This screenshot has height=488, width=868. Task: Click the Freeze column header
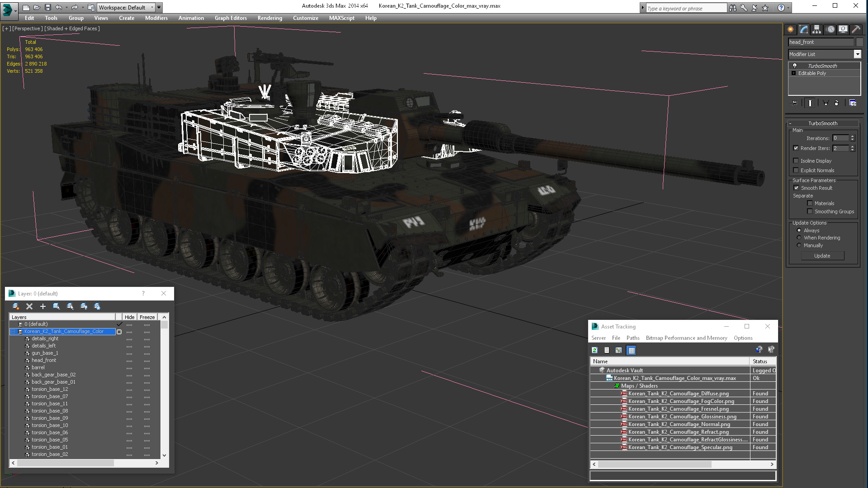[147, 317]
